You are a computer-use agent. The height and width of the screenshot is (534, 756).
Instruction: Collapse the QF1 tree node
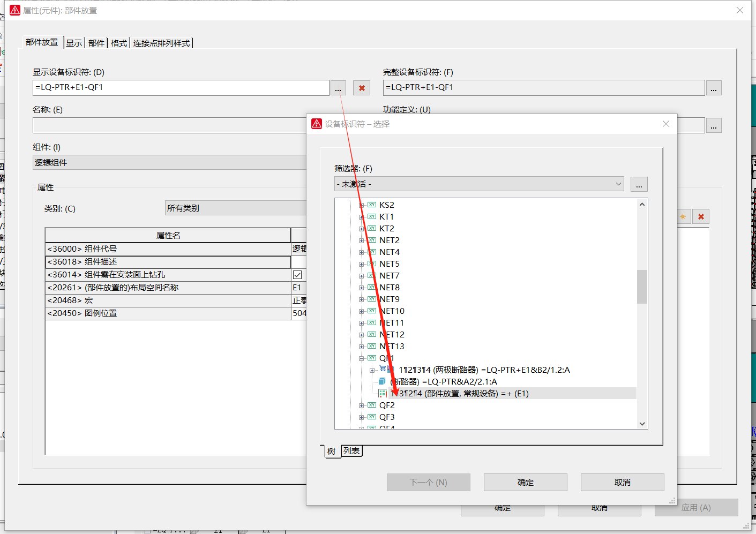(x=361, y=358)
